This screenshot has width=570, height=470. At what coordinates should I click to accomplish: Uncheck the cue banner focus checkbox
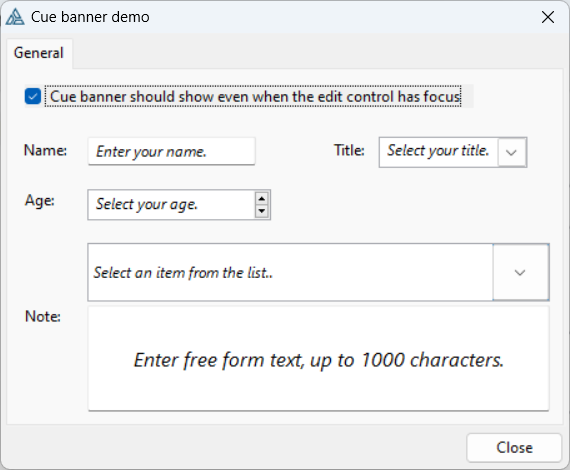[x=33, y=96]
